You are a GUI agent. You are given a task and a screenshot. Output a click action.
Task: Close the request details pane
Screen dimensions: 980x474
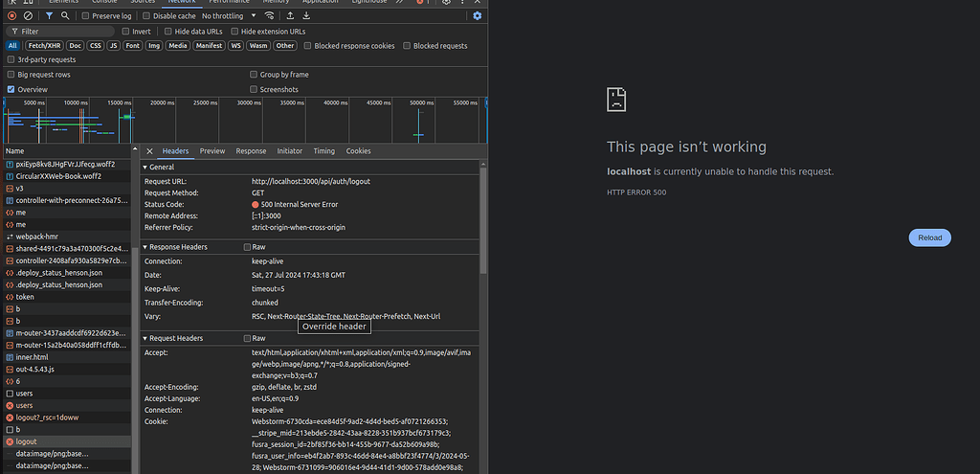(149, 151)
